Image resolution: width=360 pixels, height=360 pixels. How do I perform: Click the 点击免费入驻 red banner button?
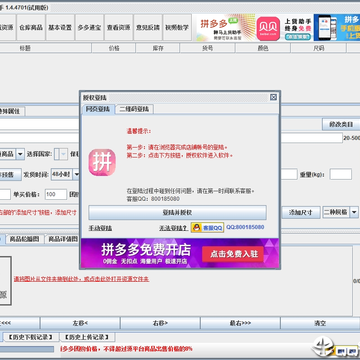coord(233,254)
